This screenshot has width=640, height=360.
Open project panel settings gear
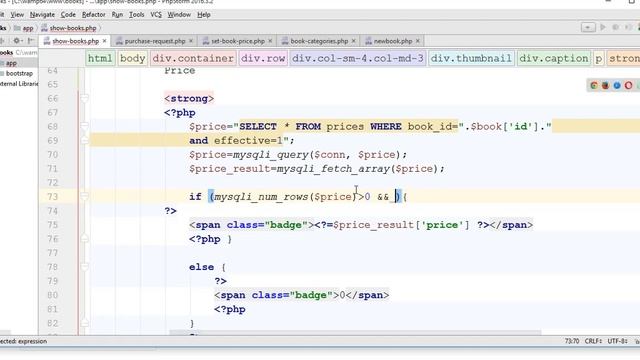pos(17,40)
